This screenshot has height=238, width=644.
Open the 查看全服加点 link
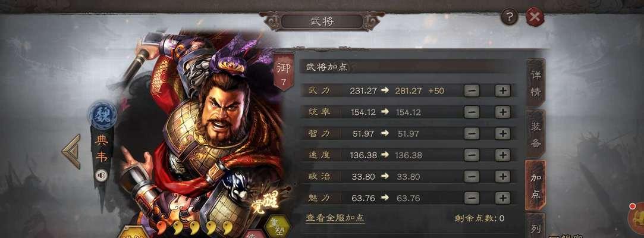click(x=335, y=218)
